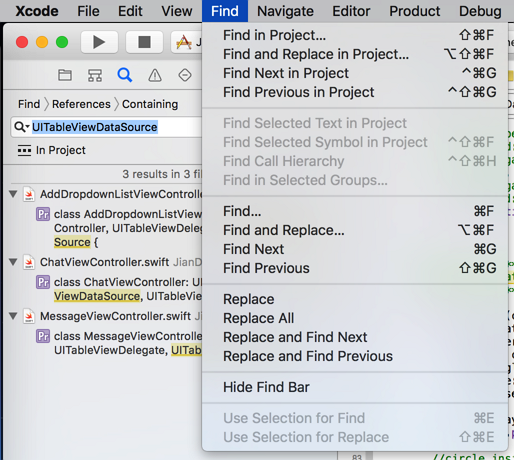Viewport: 514px width, 460px height.
Task: Select the class AddDropdownListView search result
Action: (128, 228)
